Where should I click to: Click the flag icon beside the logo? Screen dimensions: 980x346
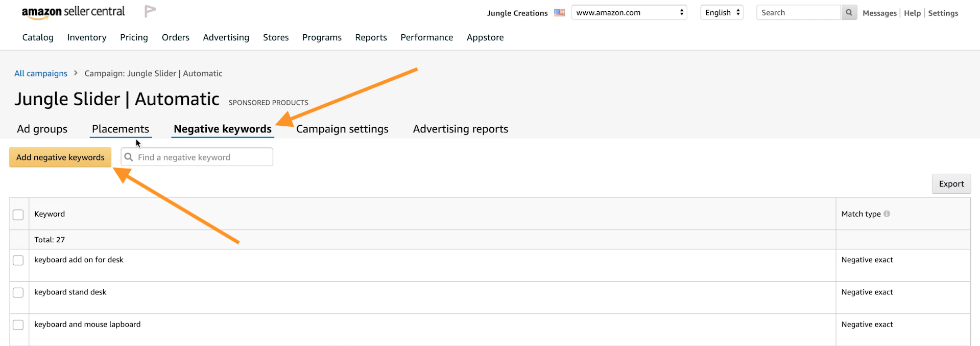[150, 11]
